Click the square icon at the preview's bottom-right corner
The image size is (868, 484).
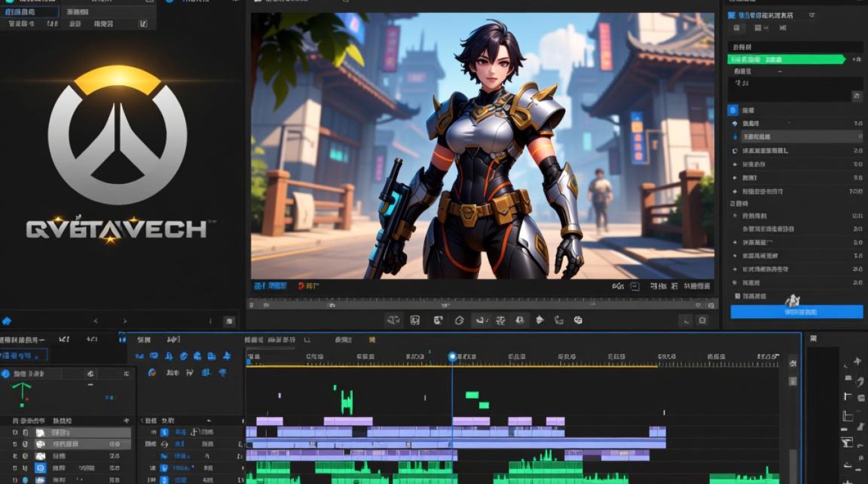(x=703, y=320)
